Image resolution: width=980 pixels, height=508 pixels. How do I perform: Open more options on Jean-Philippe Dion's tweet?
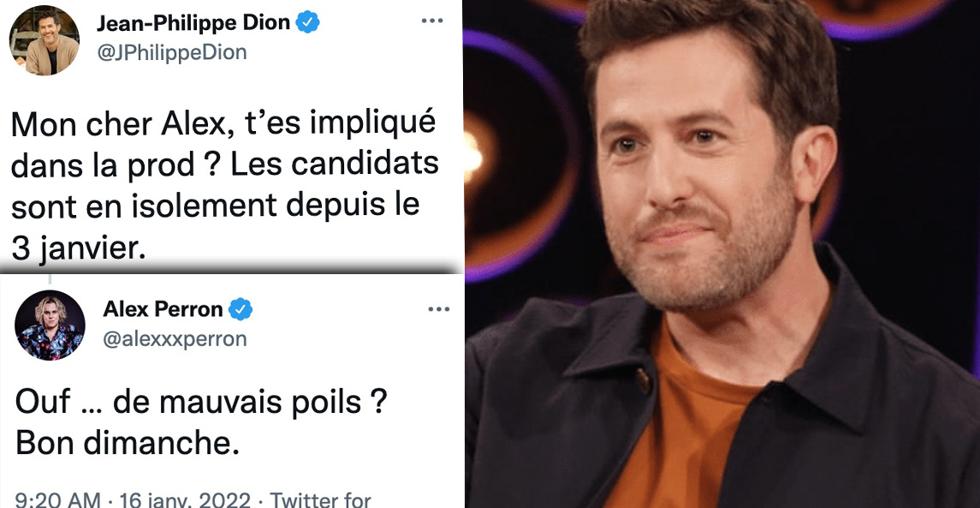(432, 21)
